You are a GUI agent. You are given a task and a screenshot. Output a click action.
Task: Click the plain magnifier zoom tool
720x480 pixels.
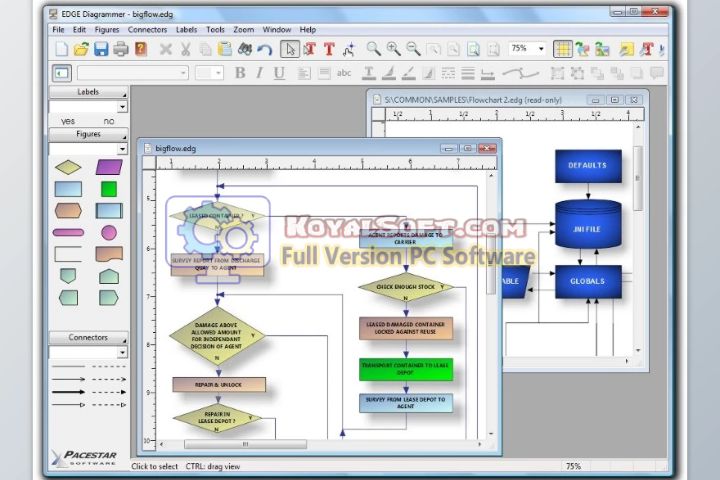coord(373,49)
